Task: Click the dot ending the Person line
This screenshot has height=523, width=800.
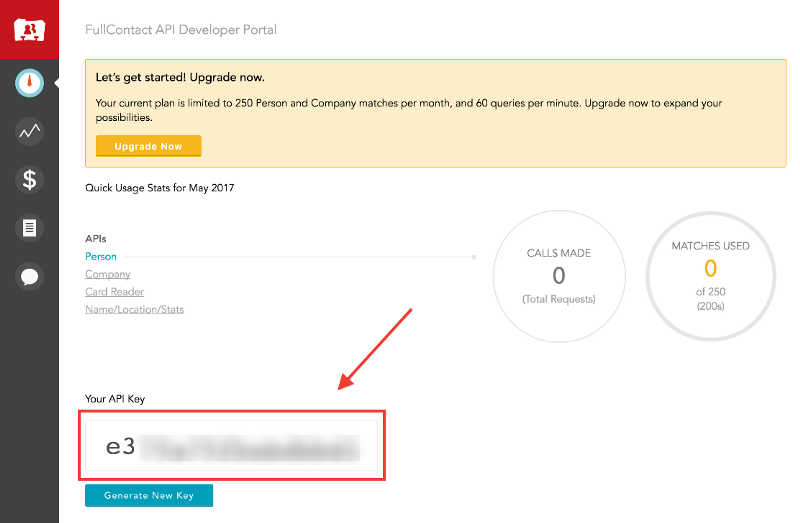Action: tap(474, 257)
